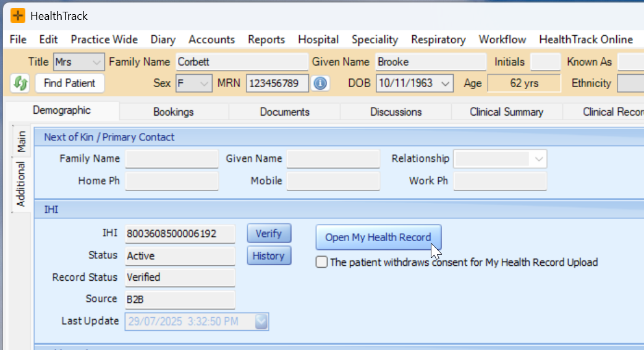Open the Workflow menu

point(502,40)
